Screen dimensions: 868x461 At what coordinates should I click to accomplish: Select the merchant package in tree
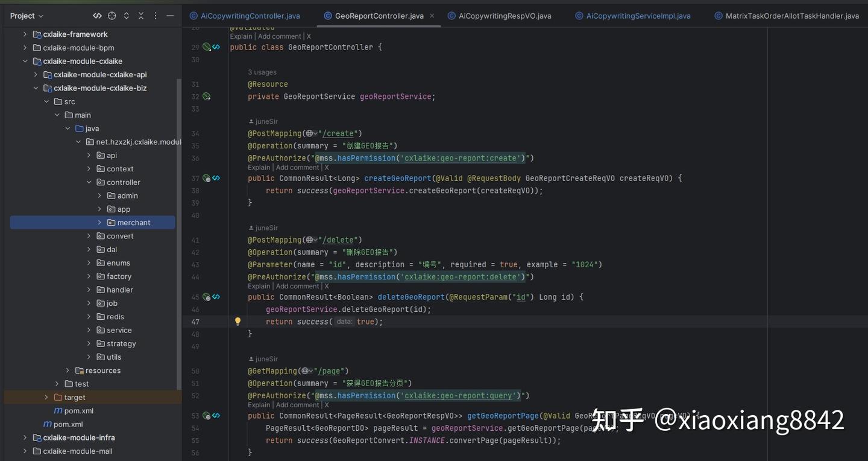(93, 223)
